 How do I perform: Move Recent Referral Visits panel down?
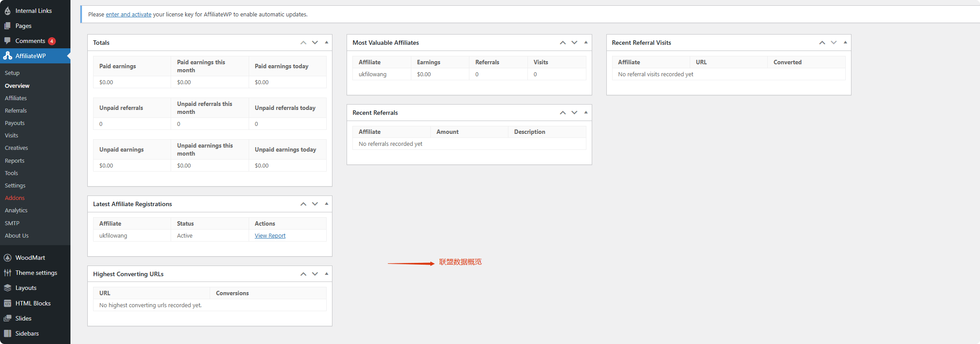click(x=834, y=43)
